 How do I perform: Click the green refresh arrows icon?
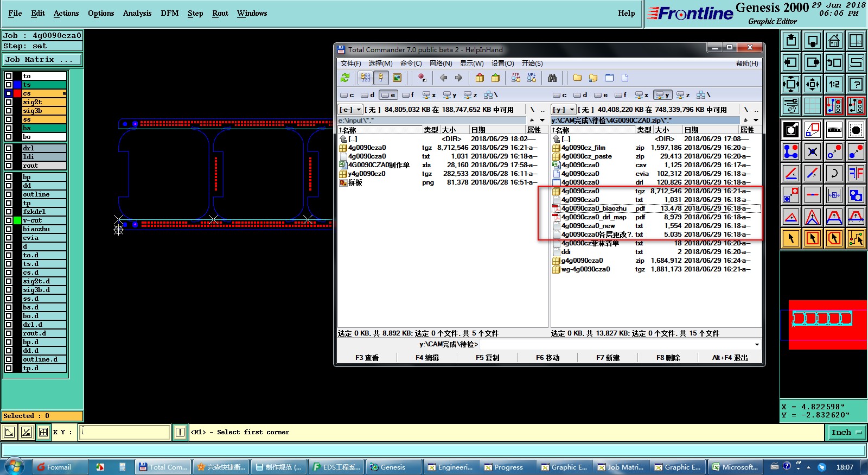point(345,78)
